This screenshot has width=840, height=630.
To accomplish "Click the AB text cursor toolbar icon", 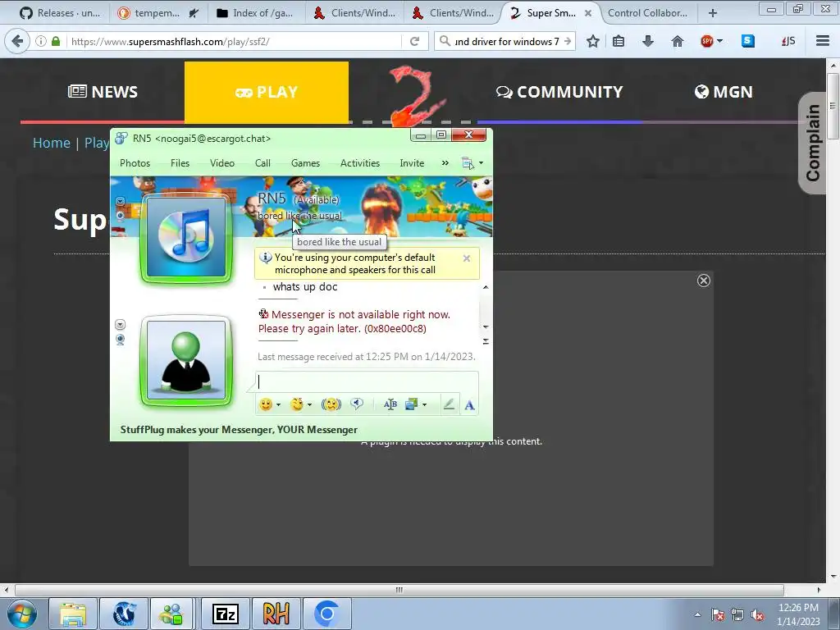I will 390,404.
